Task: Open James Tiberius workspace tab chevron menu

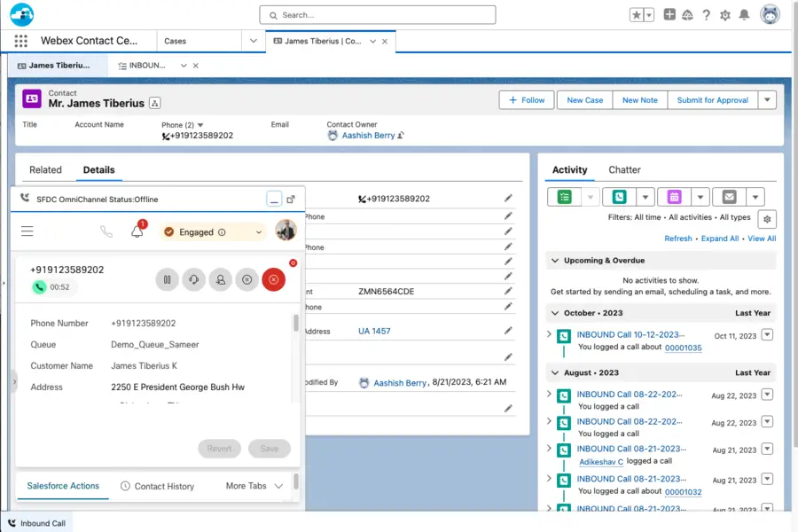Action: (x=373, y=42)
